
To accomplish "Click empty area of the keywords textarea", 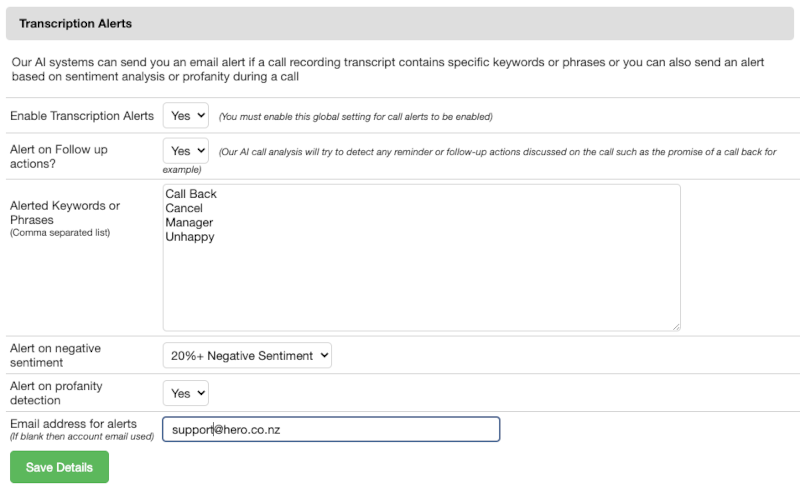I will pos(421,286).
